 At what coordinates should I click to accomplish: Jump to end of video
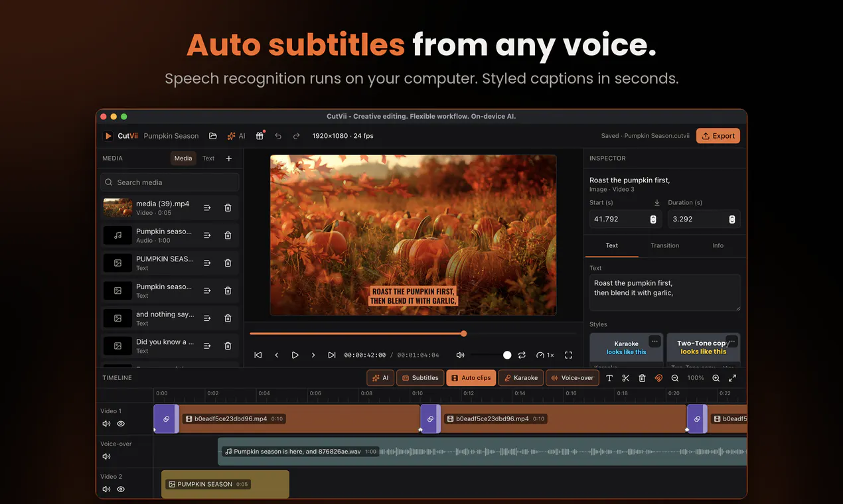pyautogui.click(x=332, y=355)
